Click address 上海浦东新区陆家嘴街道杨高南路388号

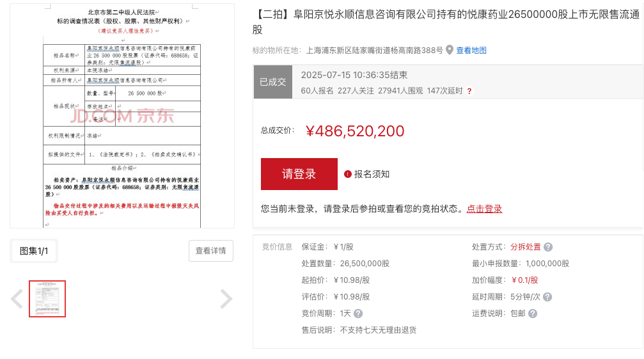click(375, 50)
